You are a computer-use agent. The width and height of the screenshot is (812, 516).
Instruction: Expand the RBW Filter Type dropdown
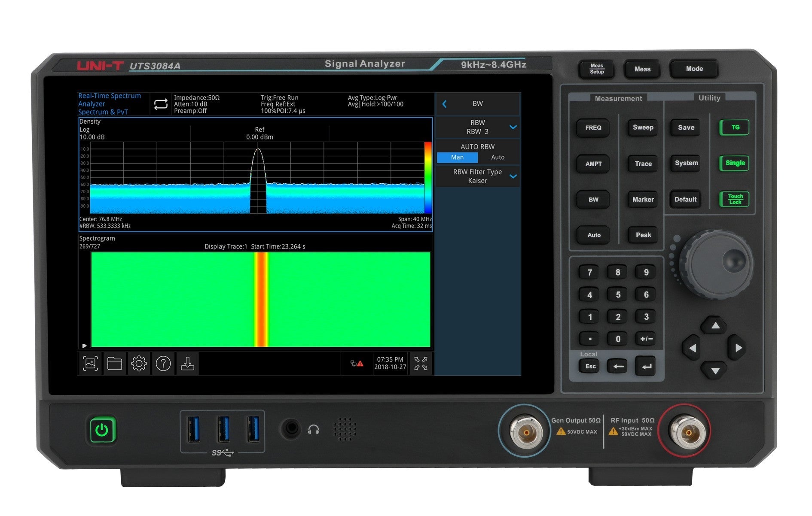tap(513, 176)
